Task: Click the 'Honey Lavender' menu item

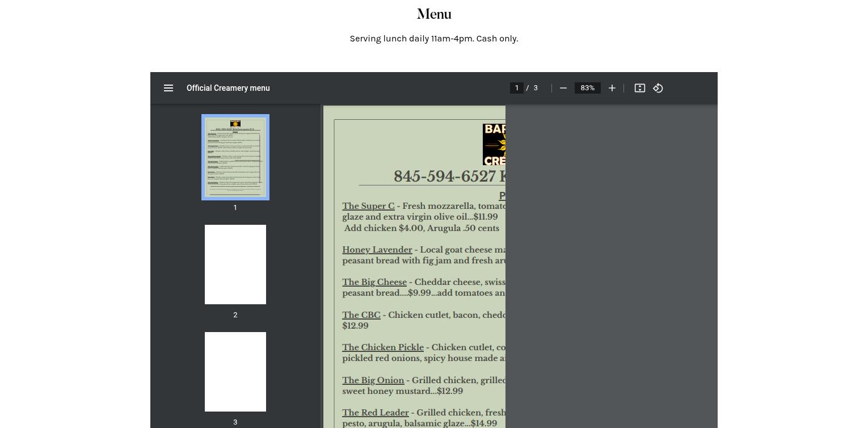Action: (x=377, y=250)
